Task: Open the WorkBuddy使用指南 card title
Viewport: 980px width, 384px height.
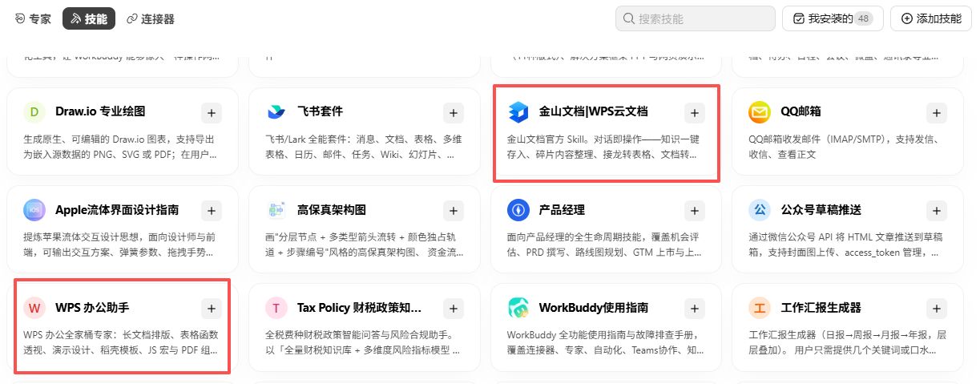Action: [594, 307]
